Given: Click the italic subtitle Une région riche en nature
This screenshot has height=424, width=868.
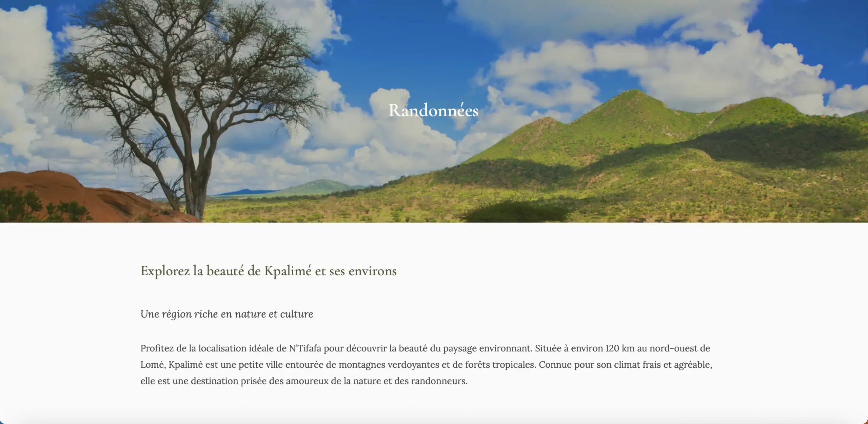Looking at the screenshot, I should [227, 314].
